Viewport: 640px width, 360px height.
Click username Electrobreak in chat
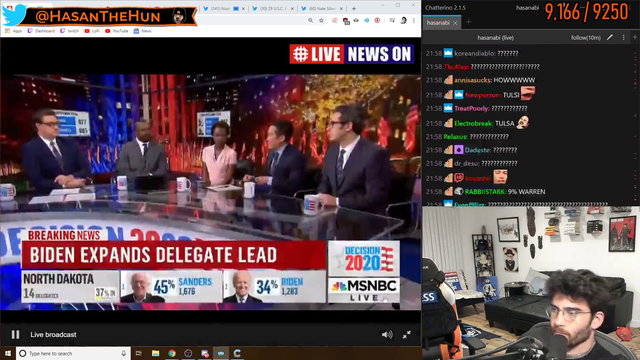point(474,123)
